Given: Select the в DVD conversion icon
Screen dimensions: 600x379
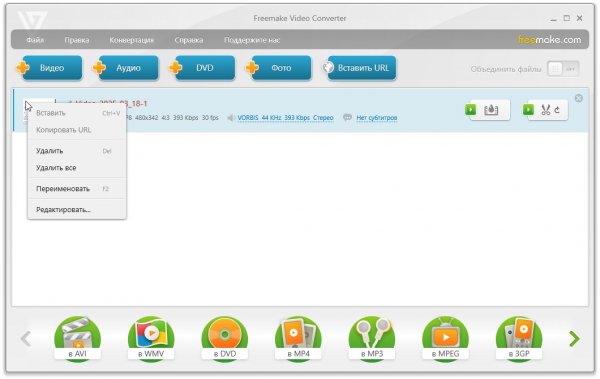Looking at the screenshot, I should pyautogui.click(x=225, y=338).
